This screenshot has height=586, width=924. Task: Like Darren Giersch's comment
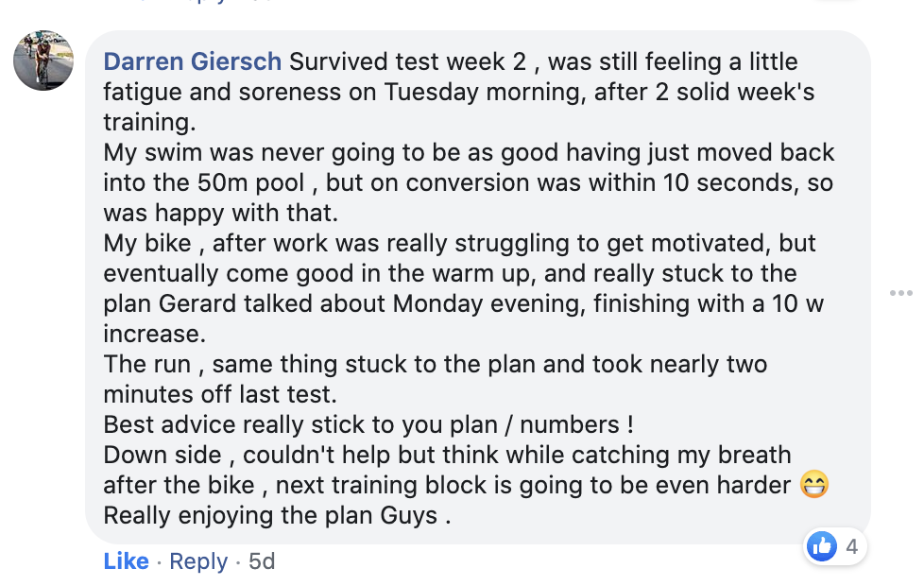(126, 560)
